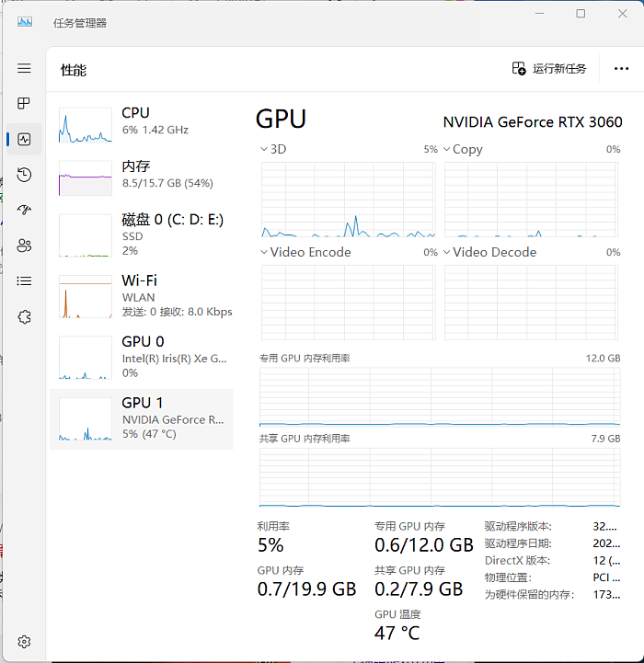Click the CPU mini graph thumbnail
This screenshot has height=663, width=644.
click(x=86, y=125)
